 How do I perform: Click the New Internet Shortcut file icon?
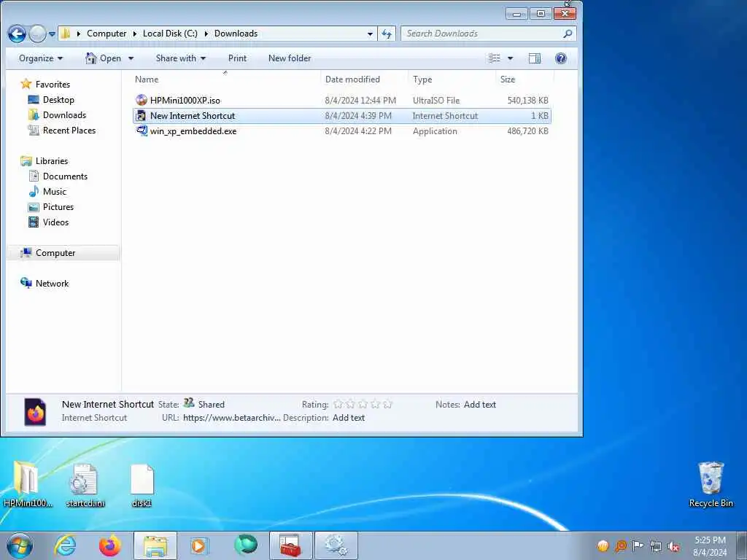coord(142,116)
